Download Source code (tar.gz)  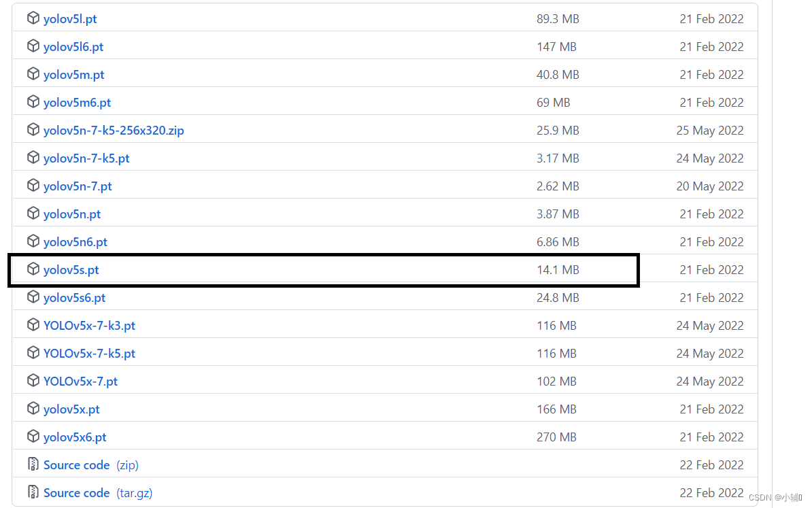click(98, 493)
